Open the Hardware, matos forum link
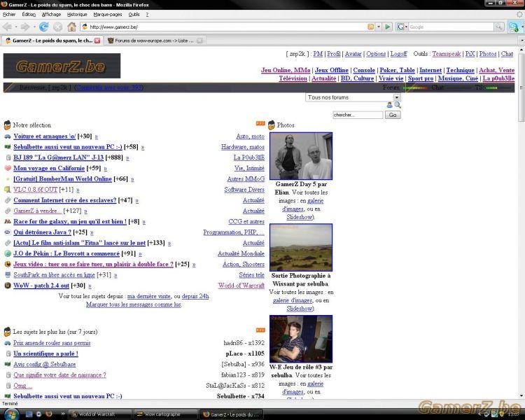The width and height of the screenshot is (525, 420). pyautogui.click(x=243, y=147)
